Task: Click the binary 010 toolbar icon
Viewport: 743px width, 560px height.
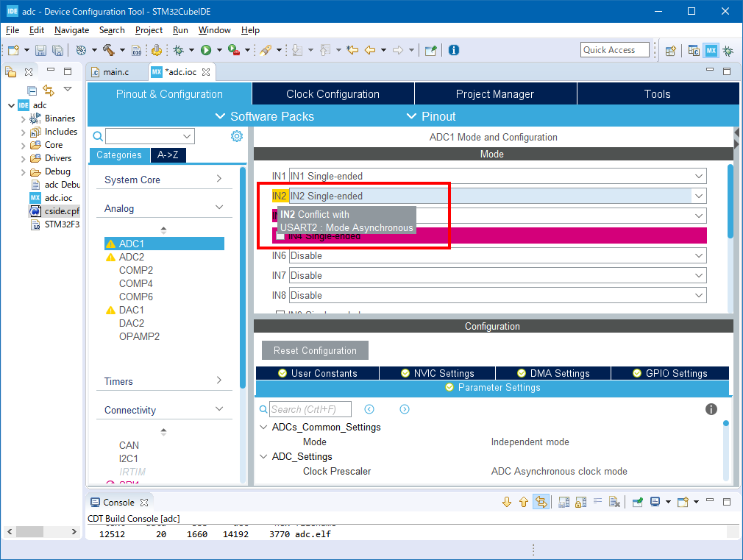Action: pos(137,50)
